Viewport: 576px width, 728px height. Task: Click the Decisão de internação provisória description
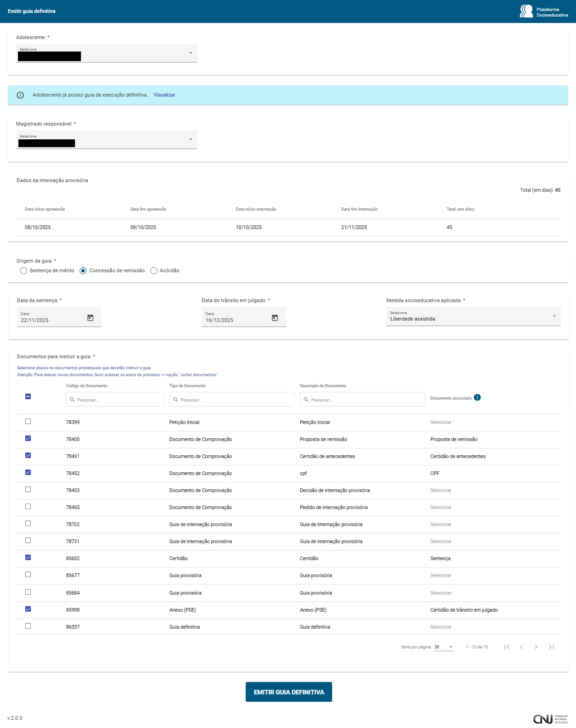pyautogui.click(x=335, y=491)
